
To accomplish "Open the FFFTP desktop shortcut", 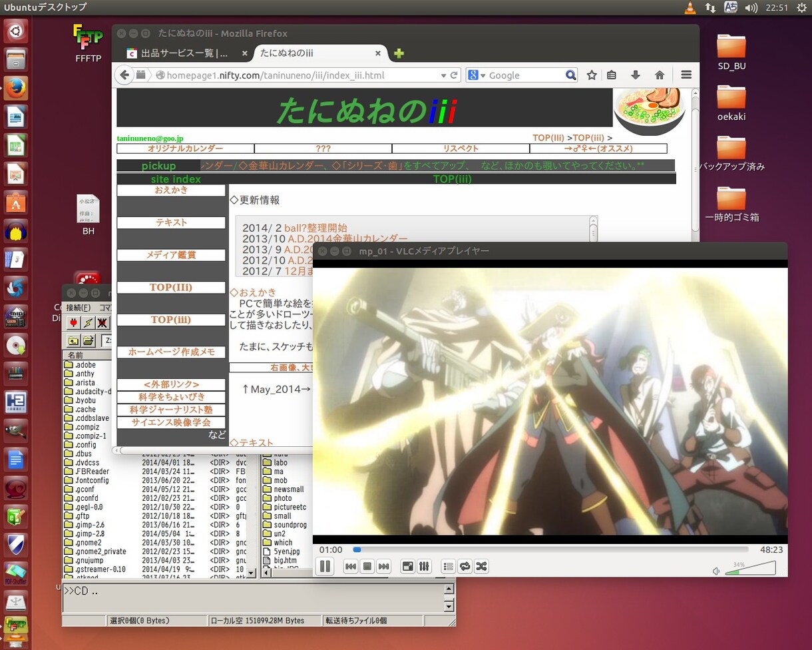I will pos(88,43).
